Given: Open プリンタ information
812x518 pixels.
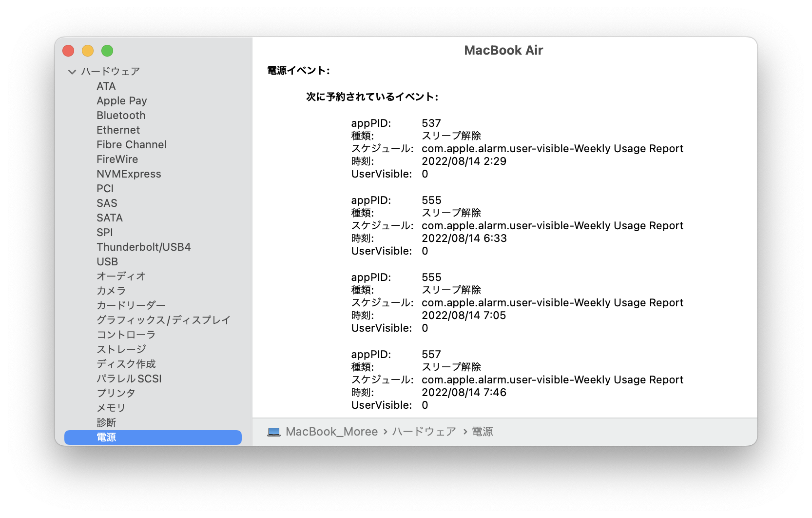Looking at the screenshot, I should click(116, 394).
